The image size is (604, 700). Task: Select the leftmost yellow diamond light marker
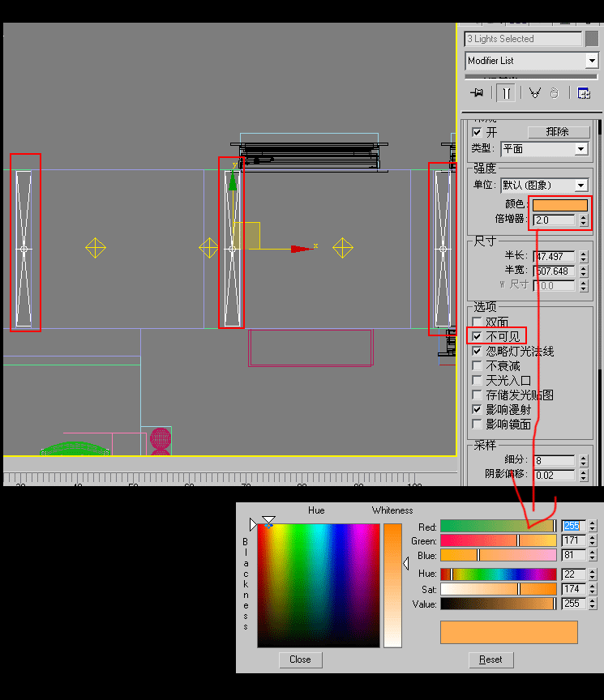click(96, 248)
